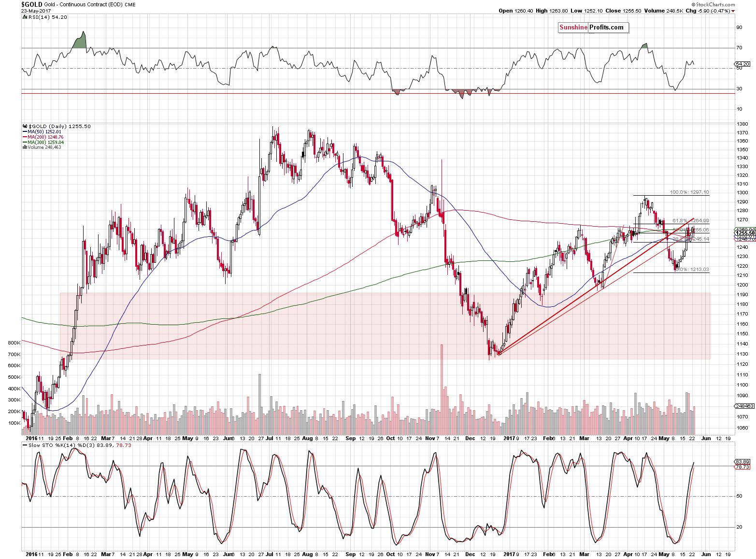The image size is (756, 559).
Task: Click the Volume 248,463 legend text
Action: coord(44,147)
